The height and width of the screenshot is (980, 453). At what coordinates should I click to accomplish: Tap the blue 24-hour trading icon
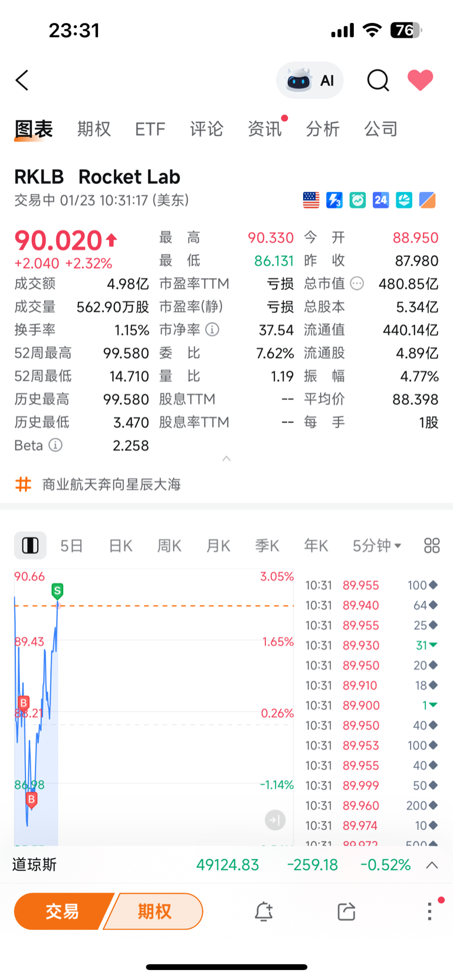click(380, 200)
